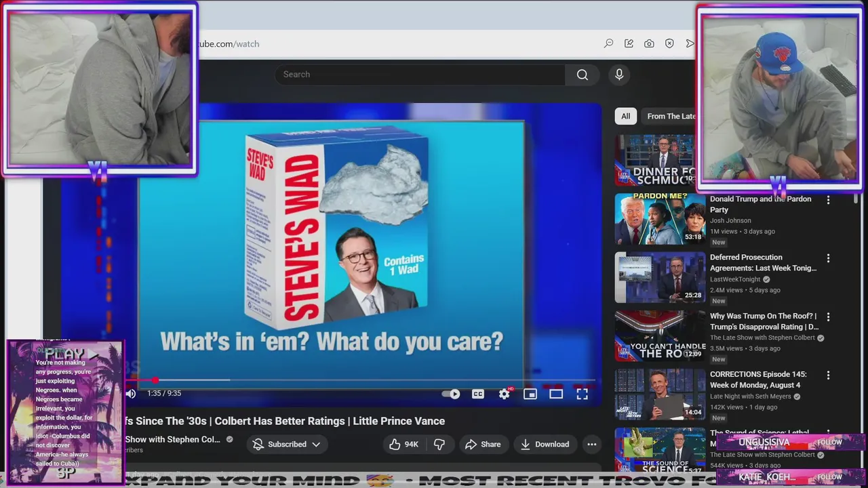Open the Seth Meyers 14:04 thumbnail
This screenshot has width=868, height=488.
[x=660, y=394]
